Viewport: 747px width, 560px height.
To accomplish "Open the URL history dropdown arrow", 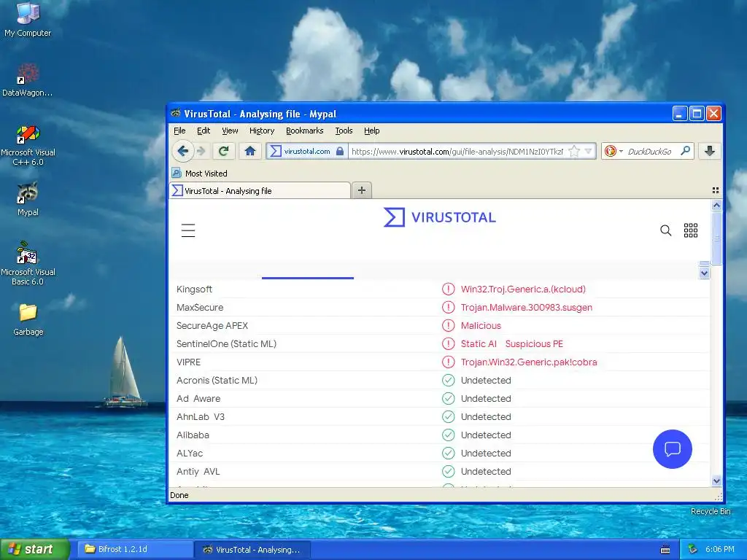I will click(589, 152).
